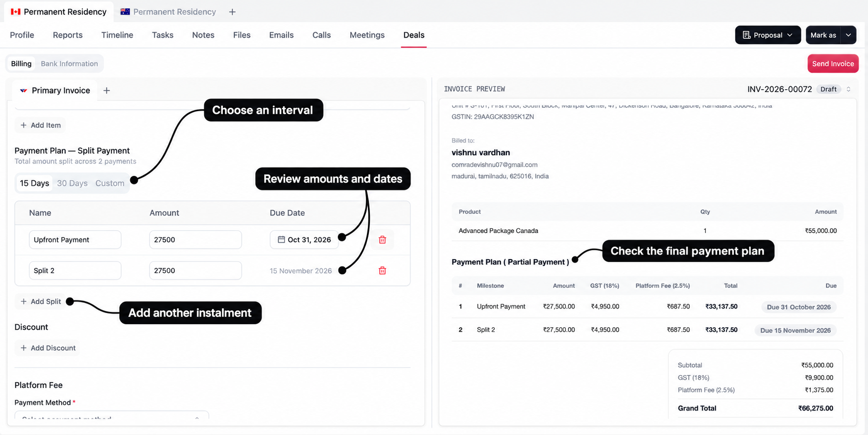
Task: Click the Mark as button
Action: (x=823, y=35)
